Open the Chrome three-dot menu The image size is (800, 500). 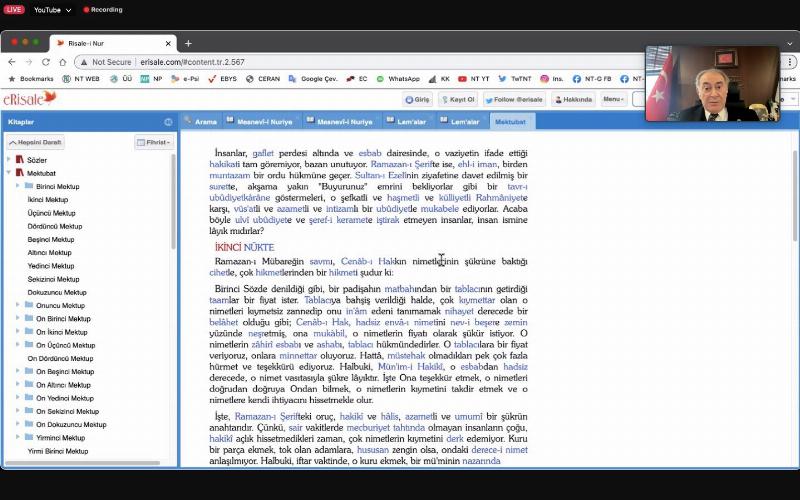tap(790, 62)
